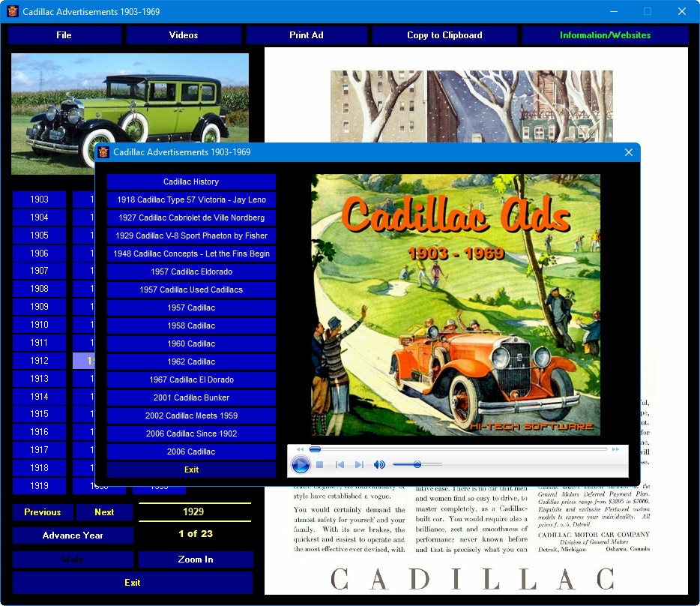Image resolution: width=700 pixels, height=606 pixels.
Task: Click the Print Ad menu button
Action: (307, 35)
